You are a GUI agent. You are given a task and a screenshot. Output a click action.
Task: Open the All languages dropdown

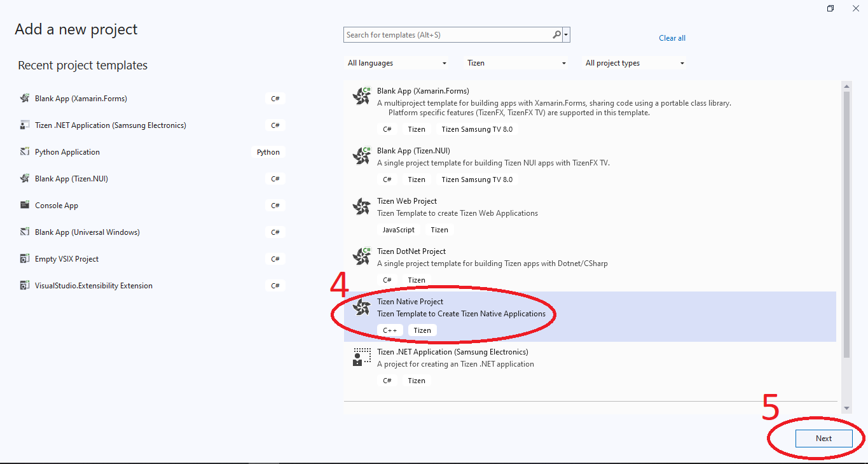[397, 63]
